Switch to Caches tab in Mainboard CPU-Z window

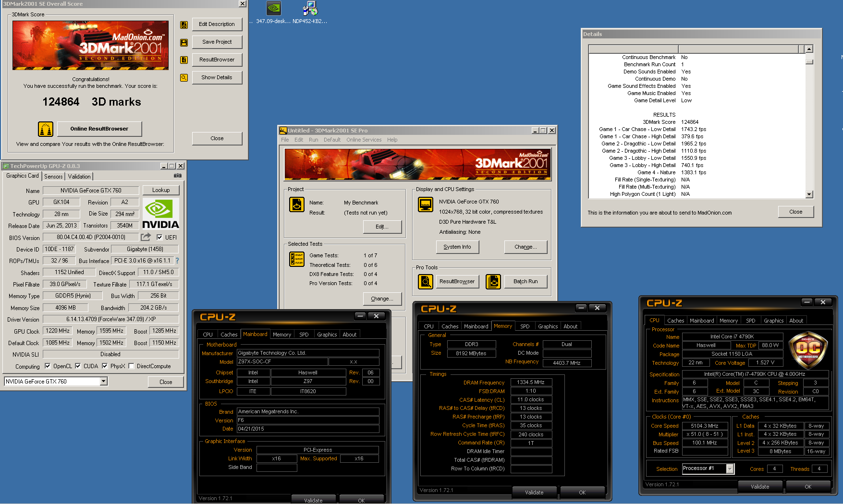pyautogui.click(x=229, y=335)
